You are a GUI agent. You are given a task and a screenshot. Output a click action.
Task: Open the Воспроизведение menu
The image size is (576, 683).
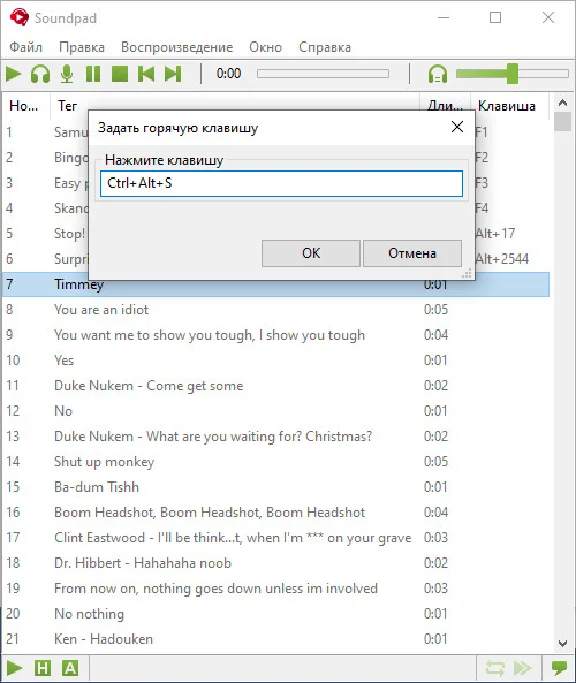click(x=177, y=47)
